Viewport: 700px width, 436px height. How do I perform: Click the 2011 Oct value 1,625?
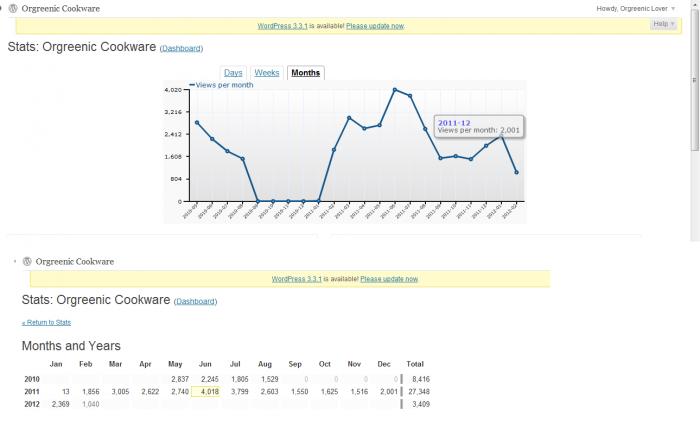[329, 391]
